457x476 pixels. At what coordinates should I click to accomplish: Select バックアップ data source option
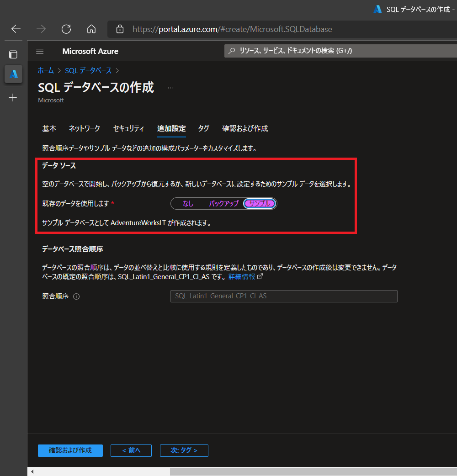pyautogui.click(x=224, y=203)
